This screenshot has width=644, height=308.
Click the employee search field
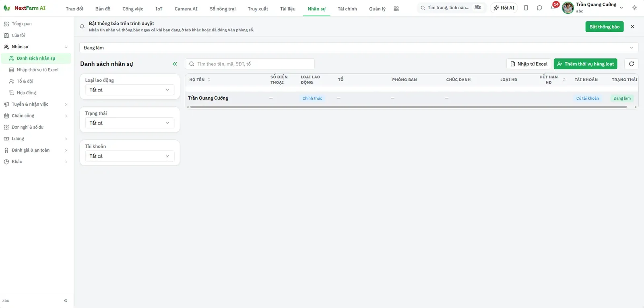(250, 64)
